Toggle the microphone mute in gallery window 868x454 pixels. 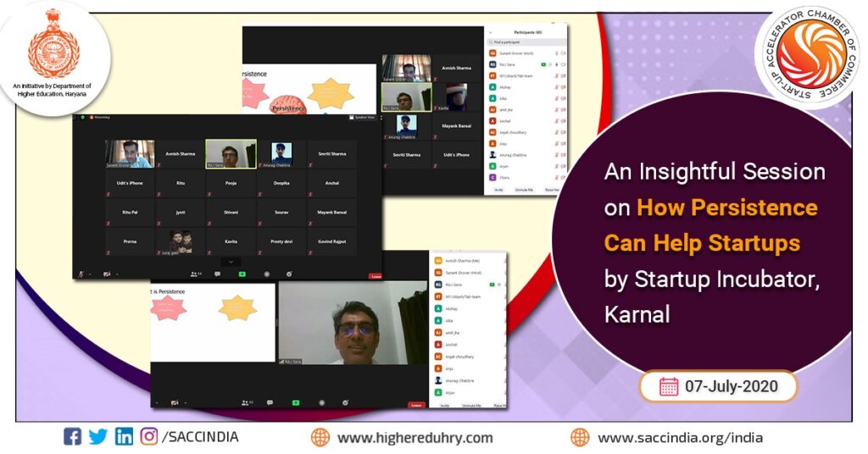click(x=81, y=274)
